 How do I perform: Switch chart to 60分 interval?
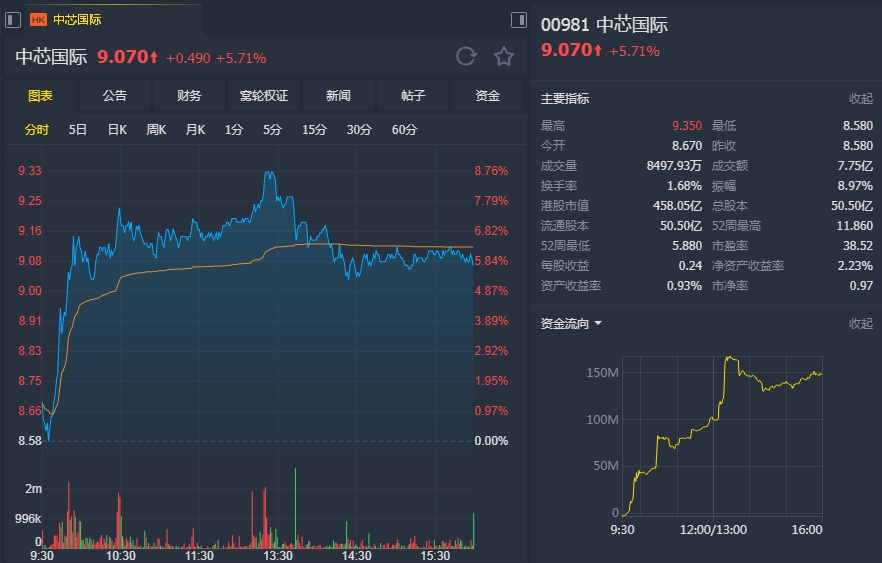(405, 129)
